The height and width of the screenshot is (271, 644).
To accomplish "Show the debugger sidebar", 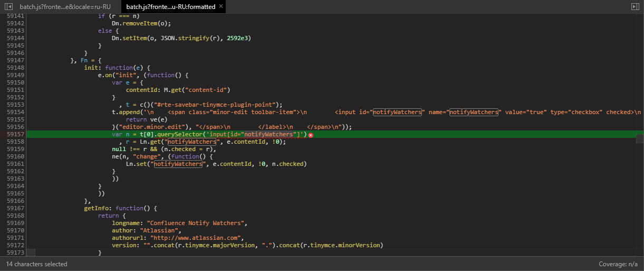I will pyautogui.click(x=635, y=6).
